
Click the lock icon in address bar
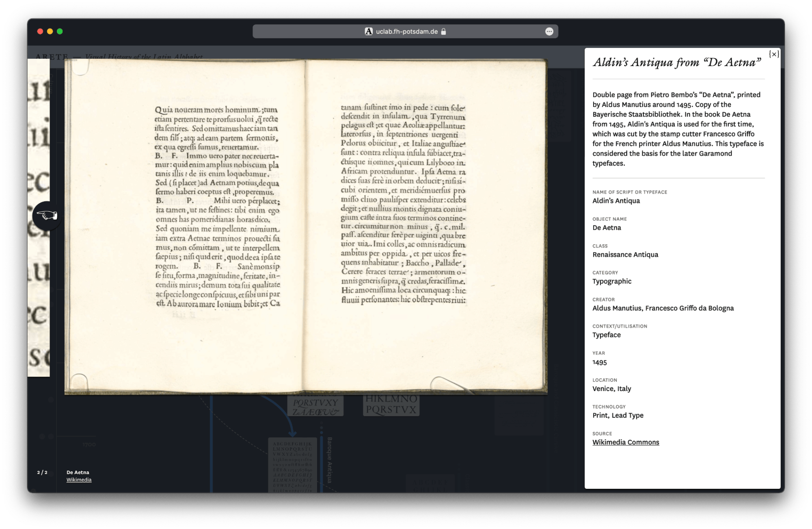(444, 31)
